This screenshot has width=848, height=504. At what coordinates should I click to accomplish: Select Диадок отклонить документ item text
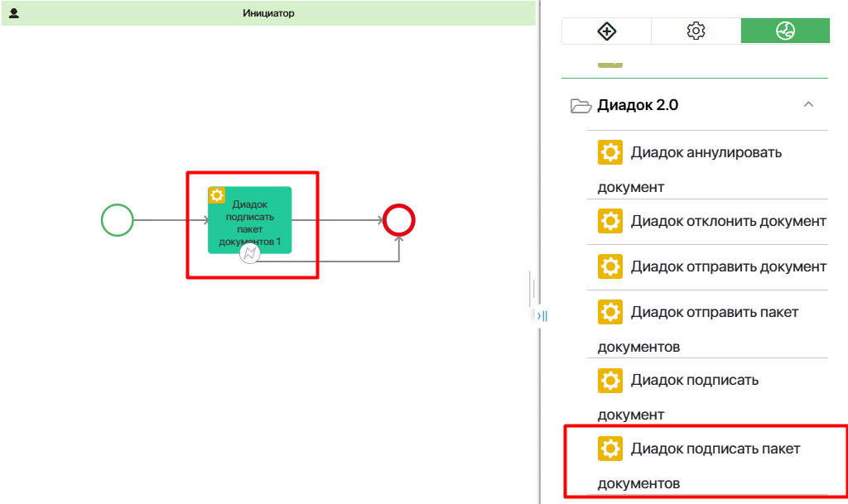click(729, 222)
